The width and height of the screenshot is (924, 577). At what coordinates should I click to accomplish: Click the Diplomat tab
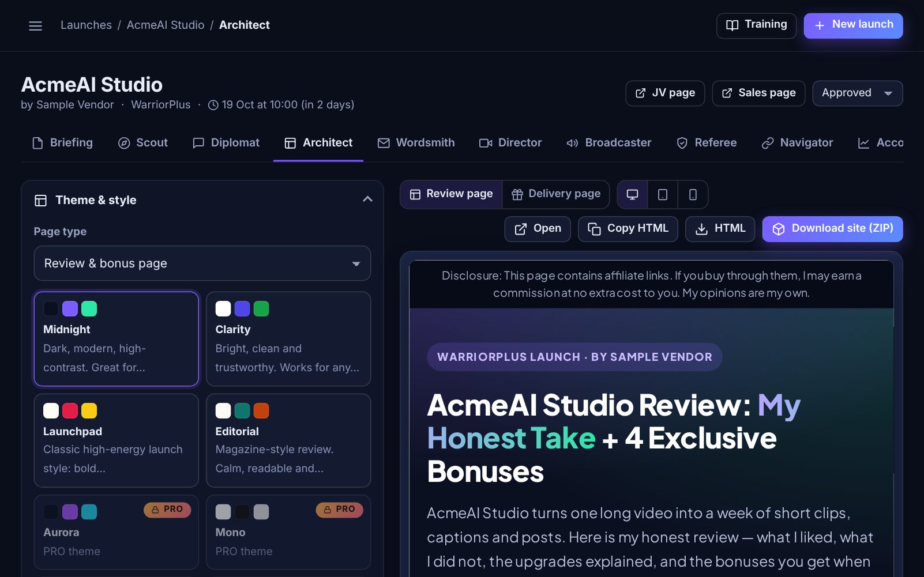(226, 143)
